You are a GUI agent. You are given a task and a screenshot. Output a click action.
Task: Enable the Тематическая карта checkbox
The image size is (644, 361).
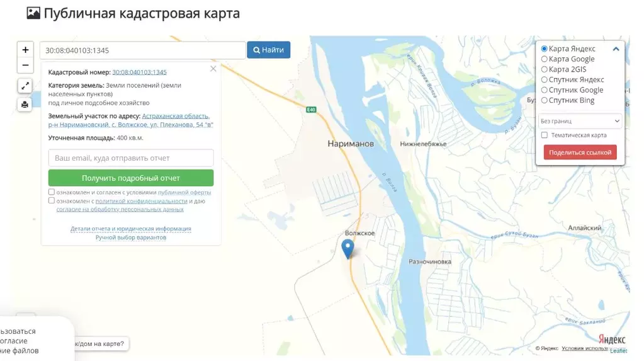(544, 135)
